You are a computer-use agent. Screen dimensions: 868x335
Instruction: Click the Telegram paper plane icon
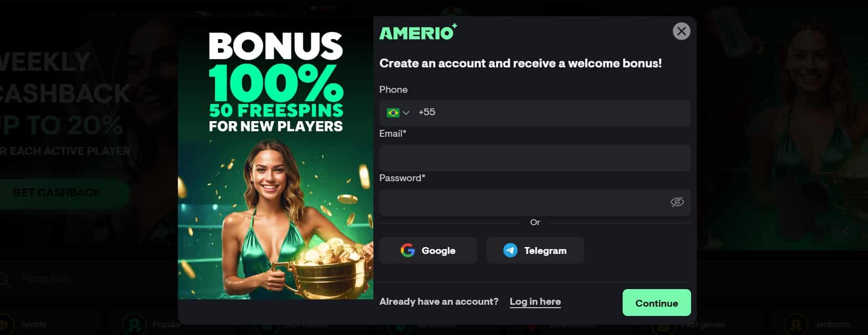(510, 251)
